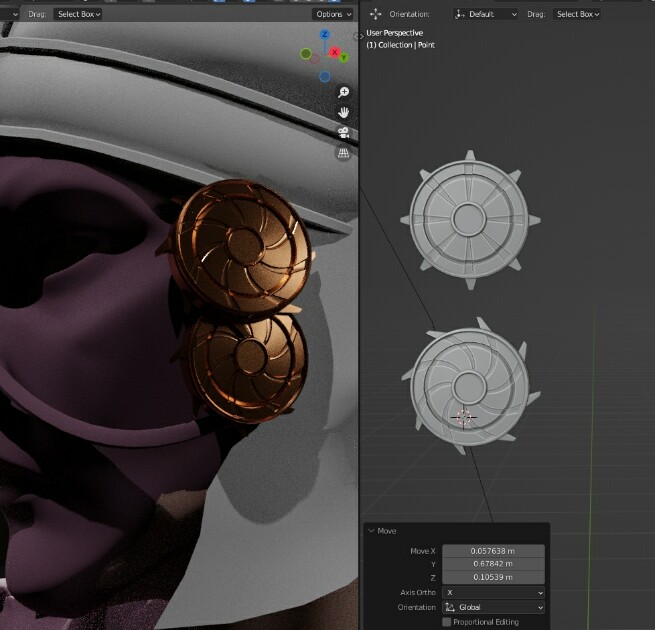This screenshot has width=655, height=630.
Task: Open the Default orientation dropdown
Action: (x=486, y=14)
